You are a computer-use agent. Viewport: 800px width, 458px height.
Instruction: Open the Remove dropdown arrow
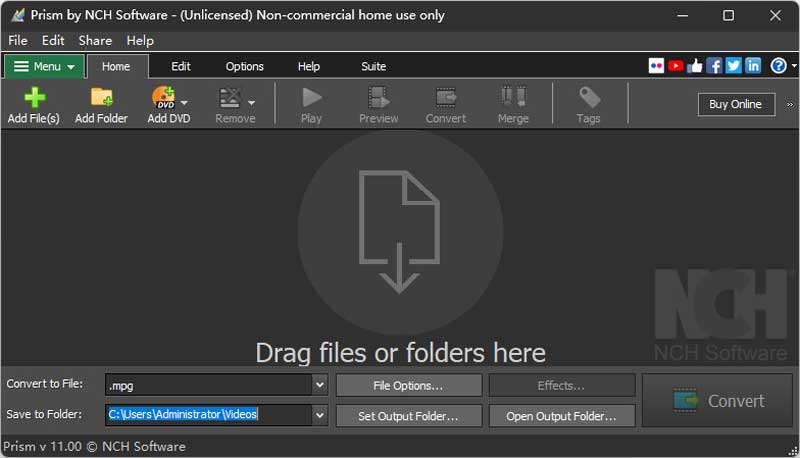point(252,103)
